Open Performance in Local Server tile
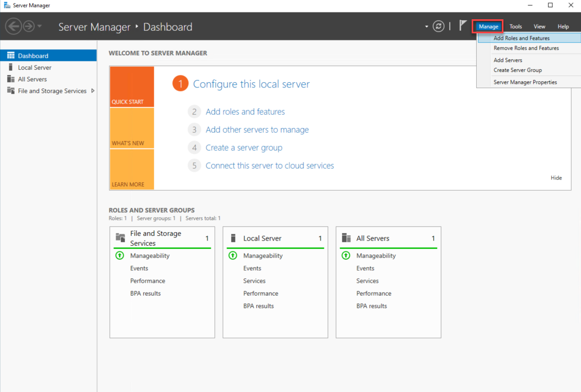 pos(260,294)
